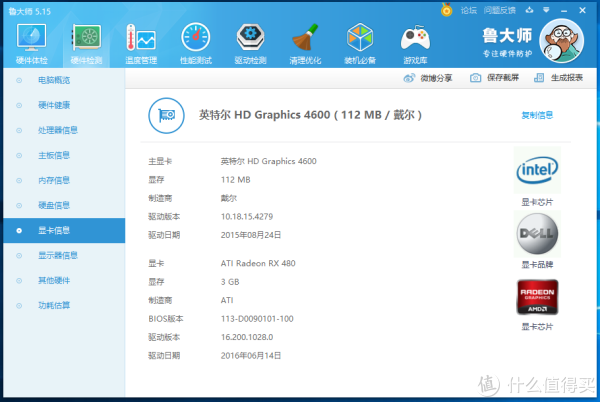Image resolution: width=600 pixels, height=402 pixels.
Task: Click the heading 英特尔 HD Graphics 4600 ( 112 MB / 戴尔 )
Action: pos(310,115)
